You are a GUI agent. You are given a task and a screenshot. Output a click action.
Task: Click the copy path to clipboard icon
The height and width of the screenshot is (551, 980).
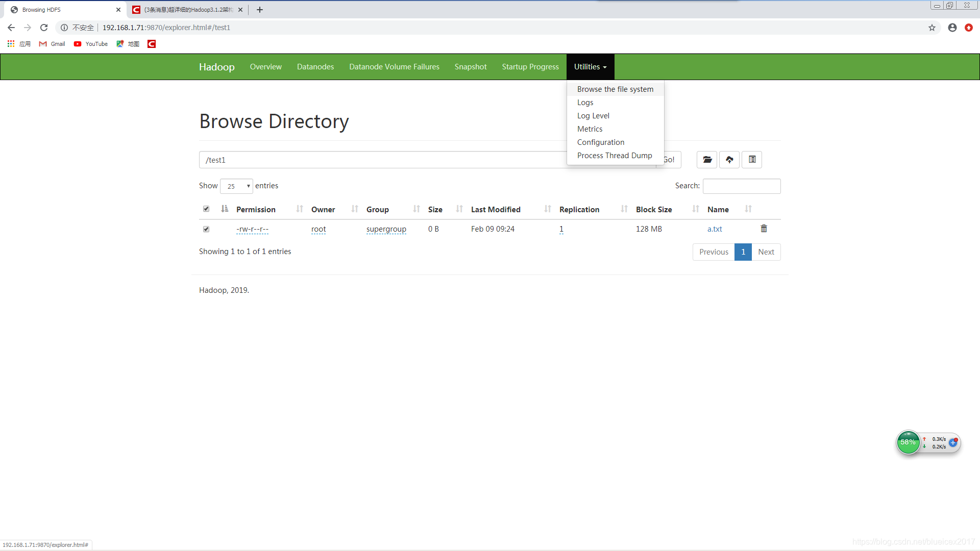click(x=752, y=160)
